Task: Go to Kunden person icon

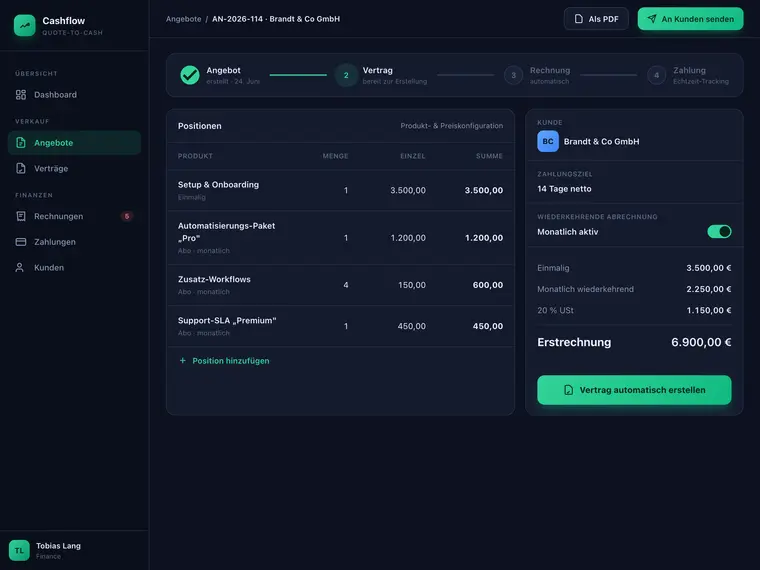Action: 20,268
